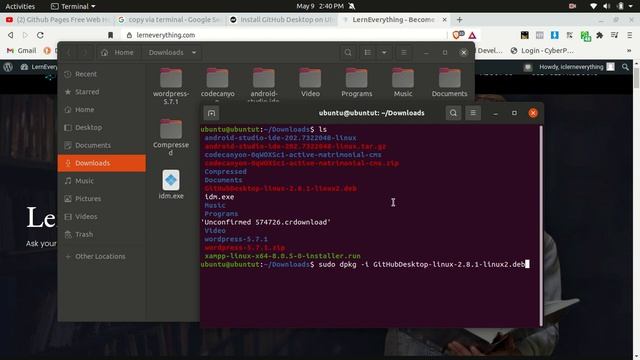Select Home in Files sidebar

[x=102, y=110]
